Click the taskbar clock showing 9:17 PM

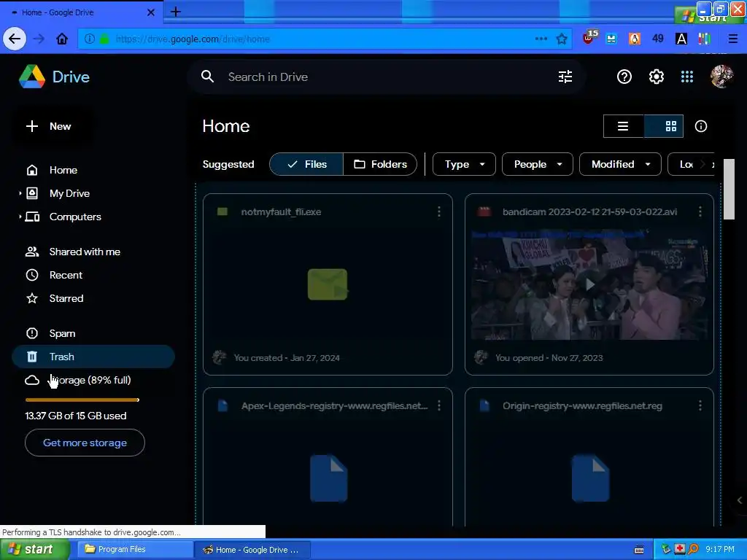[x=719, y=550]
